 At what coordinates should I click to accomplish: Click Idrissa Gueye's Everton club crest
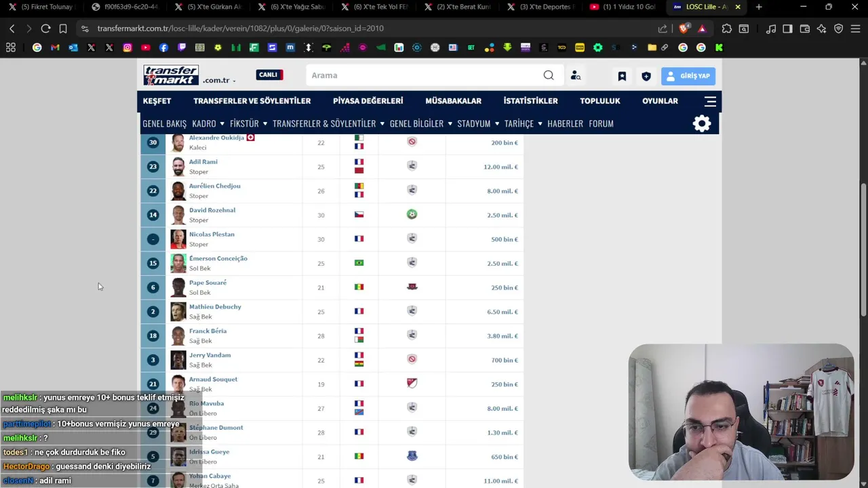pos(412,456)
